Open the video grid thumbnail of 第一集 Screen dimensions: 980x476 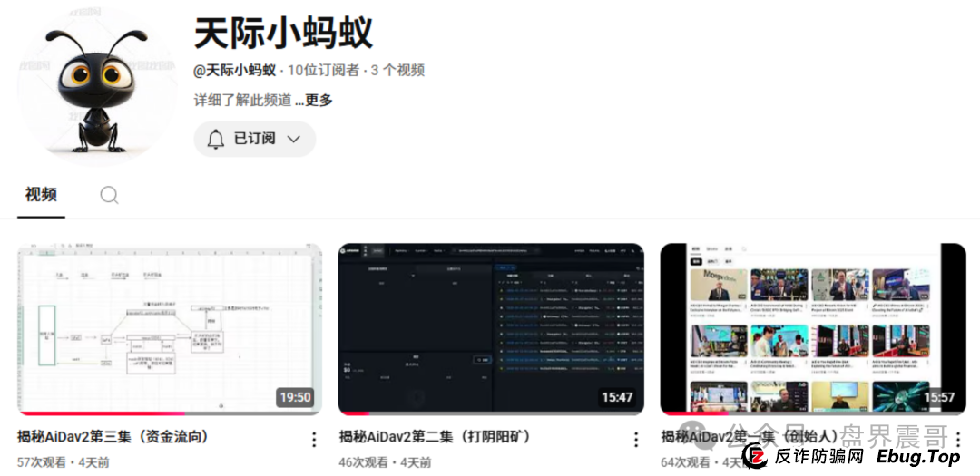pyautogui.click(x=812, y=328)
